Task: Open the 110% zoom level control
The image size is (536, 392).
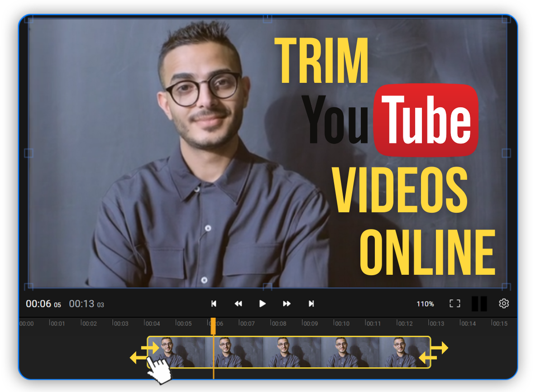Action: pyautogui.click(x=425, y=304)
